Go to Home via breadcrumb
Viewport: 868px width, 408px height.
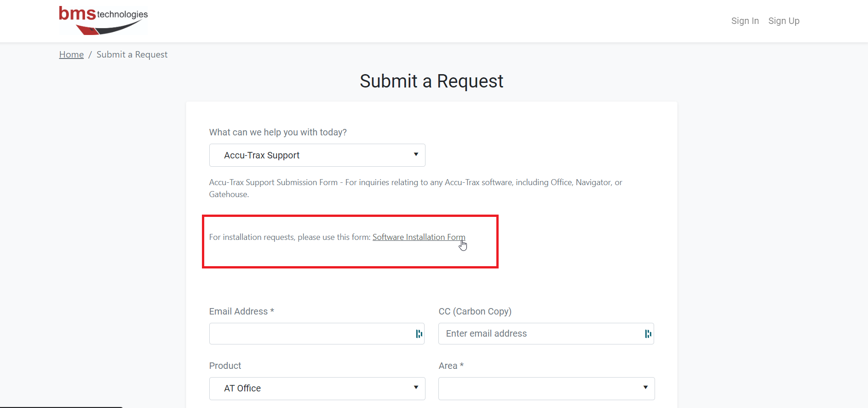pyautogui.click(x=71, y=54)
